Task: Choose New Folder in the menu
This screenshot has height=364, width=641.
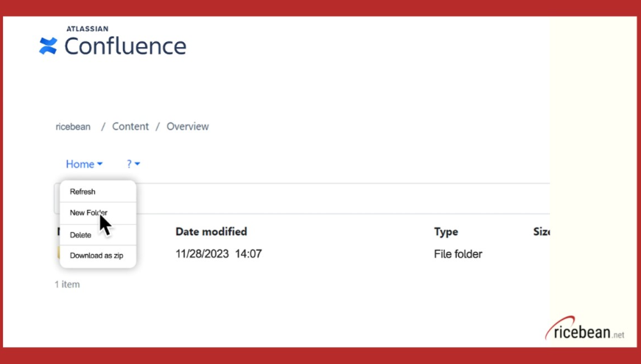Action: (88, 213)
